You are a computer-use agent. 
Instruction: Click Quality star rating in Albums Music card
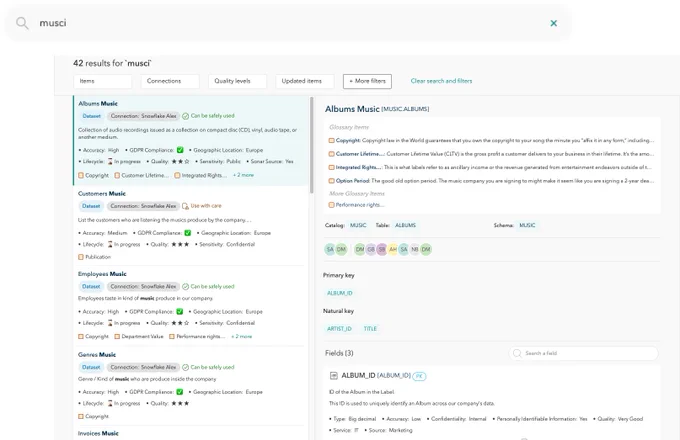point(180,161)
